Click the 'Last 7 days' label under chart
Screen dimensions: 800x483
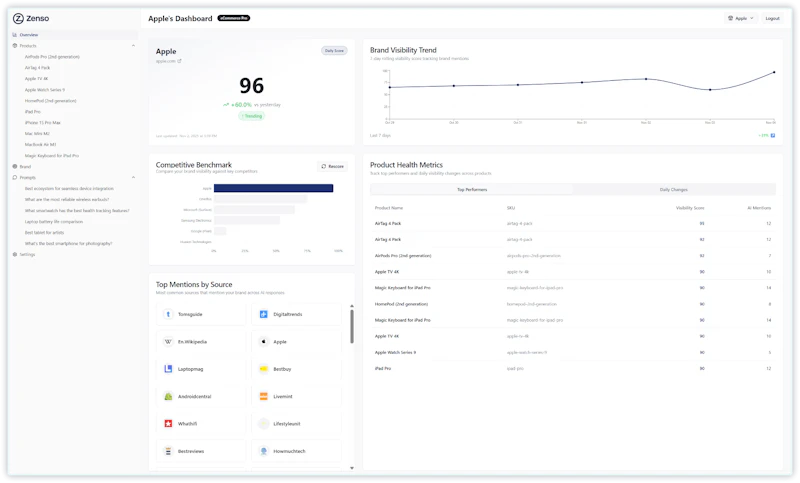point(380,136)
